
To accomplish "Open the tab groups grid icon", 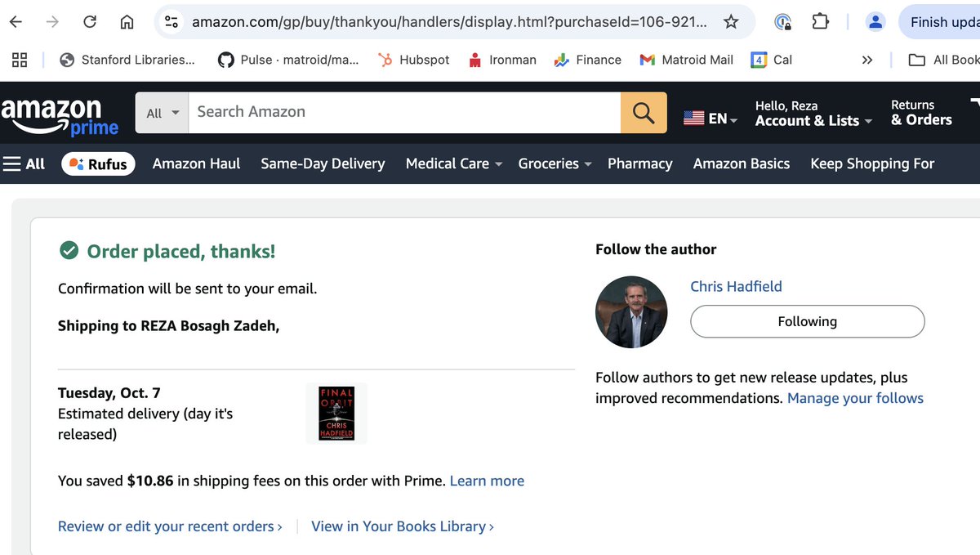I will click(20, 60).
